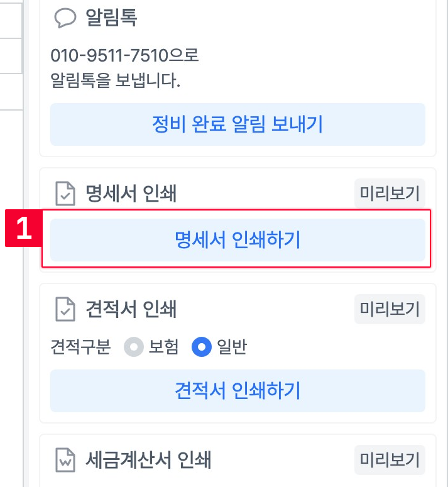Click the 알림톡을 보냅니다 description line

pos(113,80)
